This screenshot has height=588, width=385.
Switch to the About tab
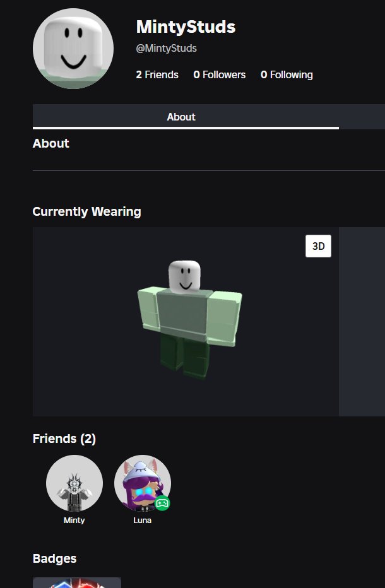click(186, 117)
